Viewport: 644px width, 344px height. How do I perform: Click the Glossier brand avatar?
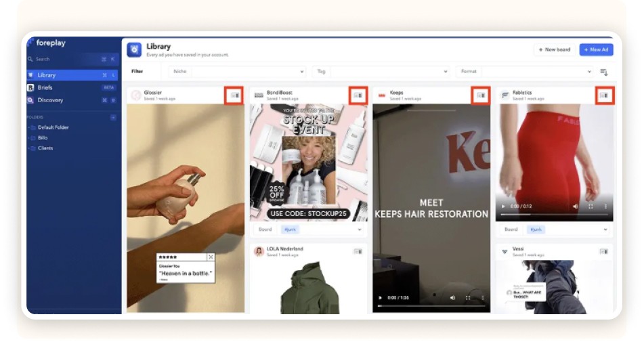tap(136, 95)
